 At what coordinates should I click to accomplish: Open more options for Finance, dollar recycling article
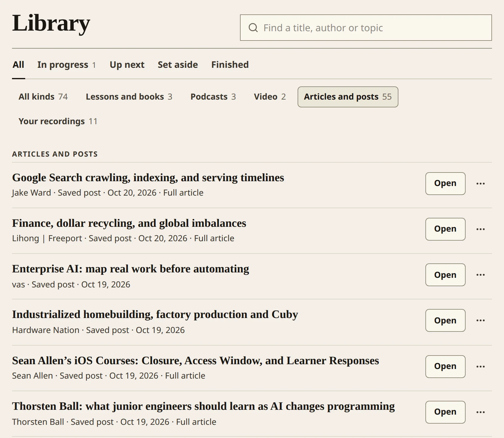click(481, 229)
